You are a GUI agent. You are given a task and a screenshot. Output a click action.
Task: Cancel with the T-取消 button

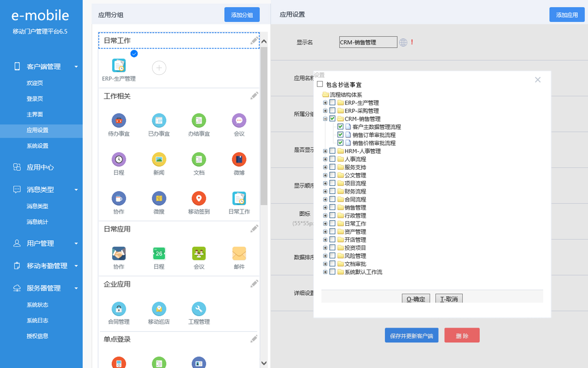click(449, 299)
